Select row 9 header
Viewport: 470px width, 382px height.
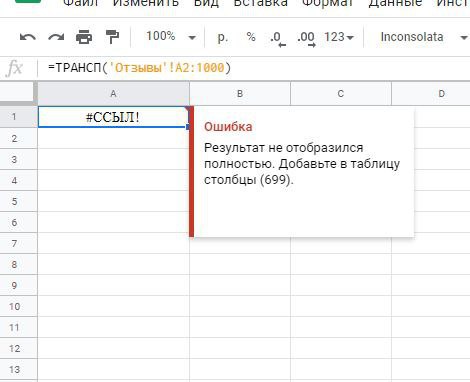(18, 285)
